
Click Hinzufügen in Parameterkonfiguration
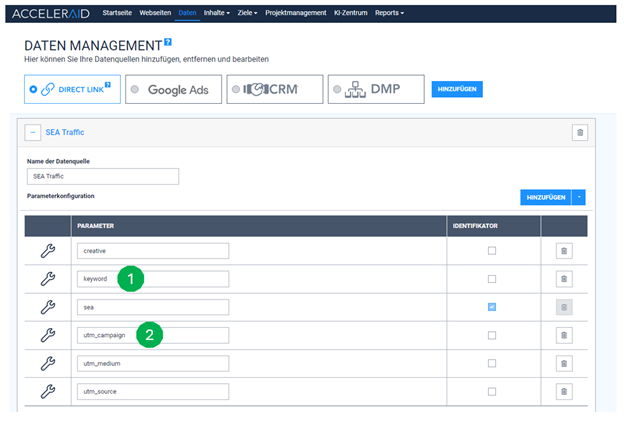click(544, 198)
